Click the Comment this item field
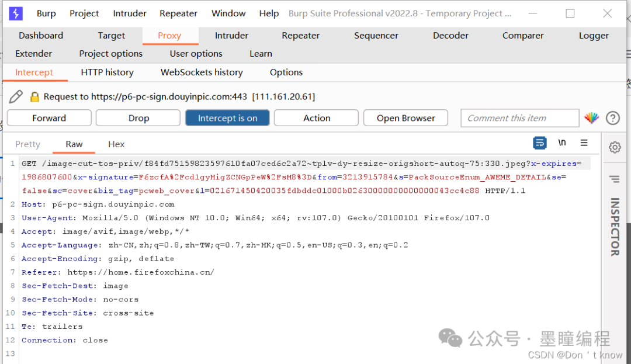631x364 pixels. [x=519, y=118]
